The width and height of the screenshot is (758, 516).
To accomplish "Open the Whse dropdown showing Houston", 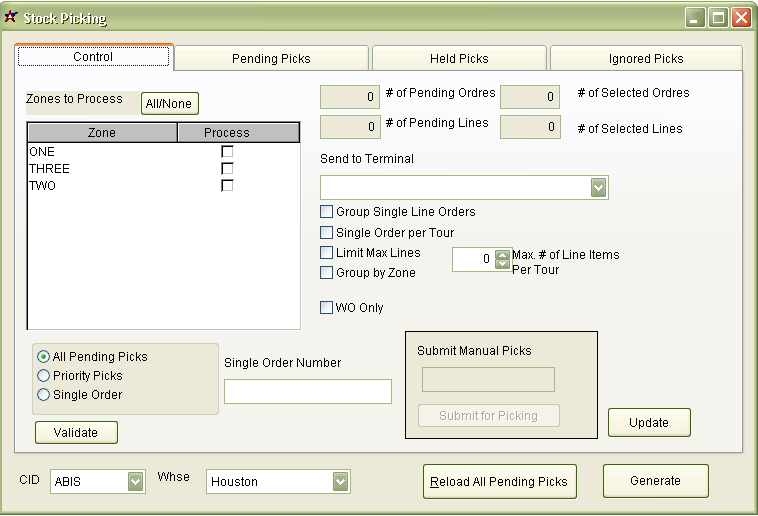I will click(341, 482).
